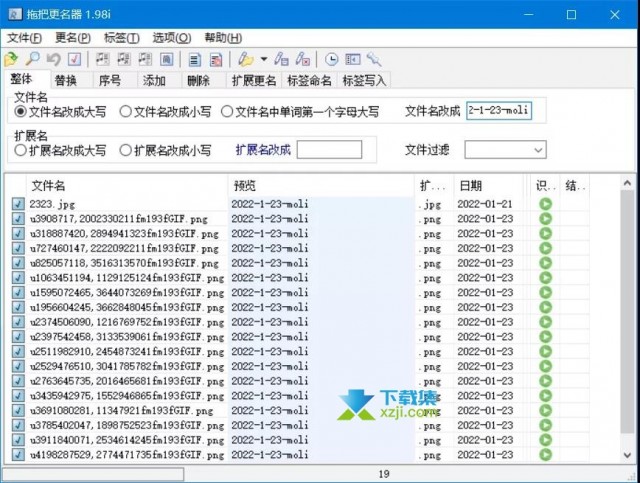Open the 更名(P) menu
The image size is (640, 483).
tap(73, 38)
